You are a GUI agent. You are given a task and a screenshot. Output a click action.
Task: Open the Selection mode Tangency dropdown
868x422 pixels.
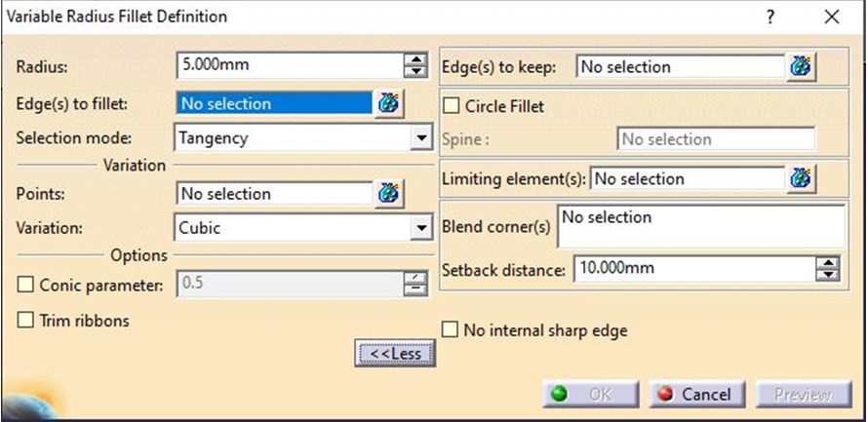click(421, 138)
